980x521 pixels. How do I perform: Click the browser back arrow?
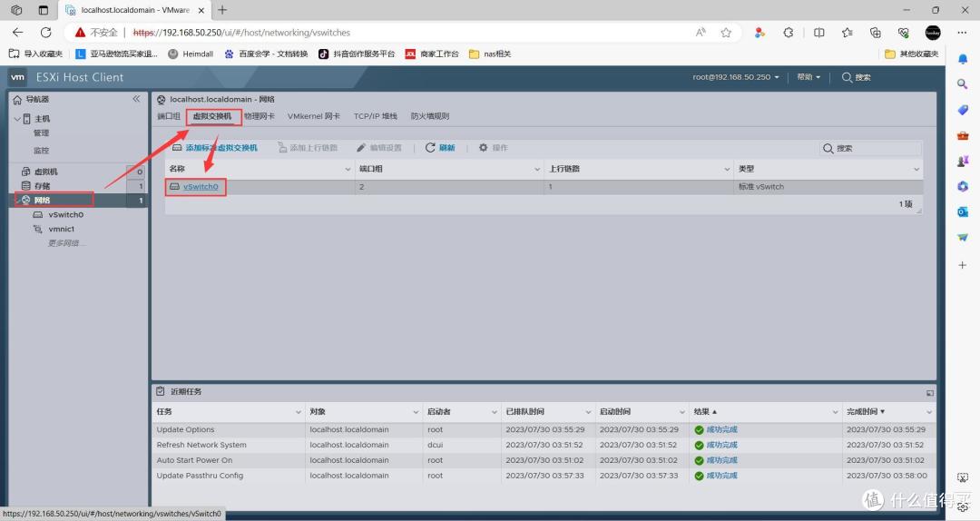point(17,33)
